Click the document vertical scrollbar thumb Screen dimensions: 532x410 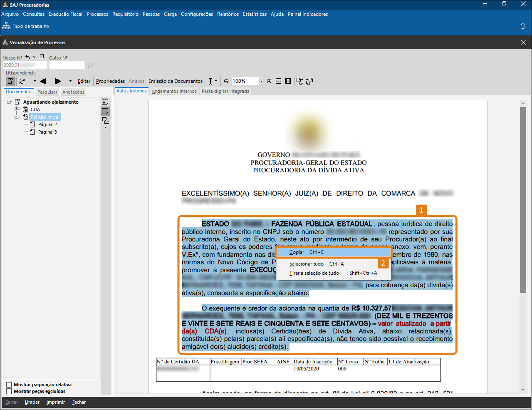click(x=523, y=200)
